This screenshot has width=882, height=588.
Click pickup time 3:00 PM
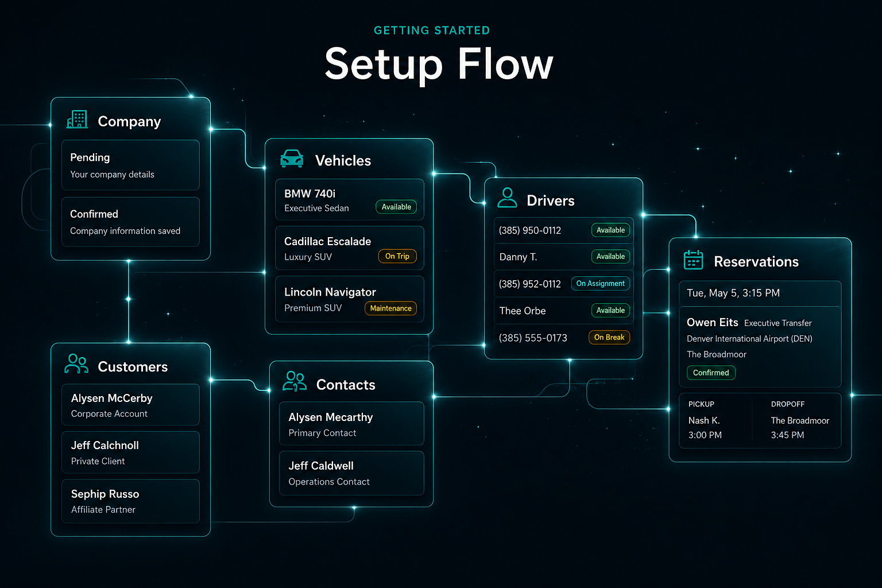[x=705, y=435]
